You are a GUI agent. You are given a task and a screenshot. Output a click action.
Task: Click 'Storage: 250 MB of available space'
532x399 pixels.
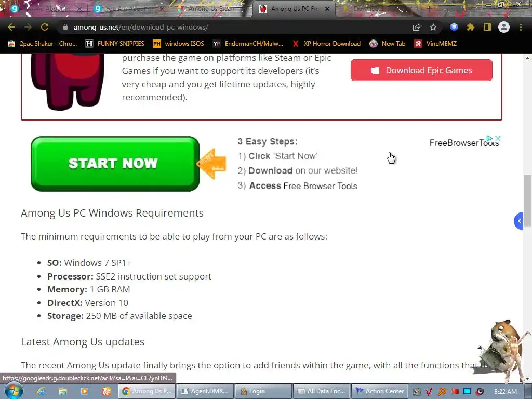pos(119,316)
